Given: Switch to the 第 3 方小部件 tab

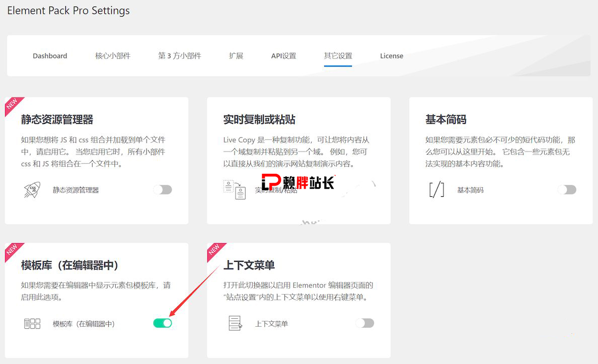Looking at the screenshot, I should tap(180, 56).
